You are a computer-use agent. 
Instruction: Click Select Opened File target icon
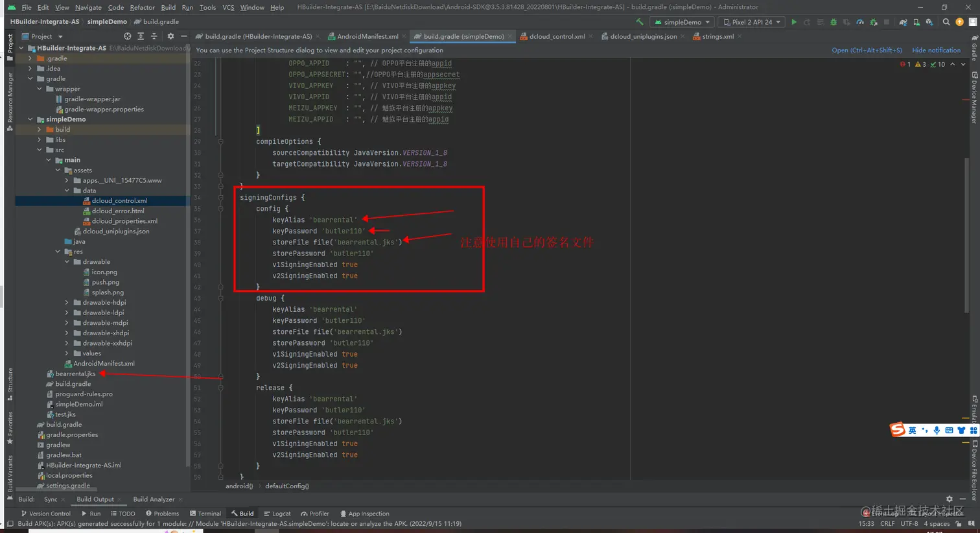click(x=127, y=36)
